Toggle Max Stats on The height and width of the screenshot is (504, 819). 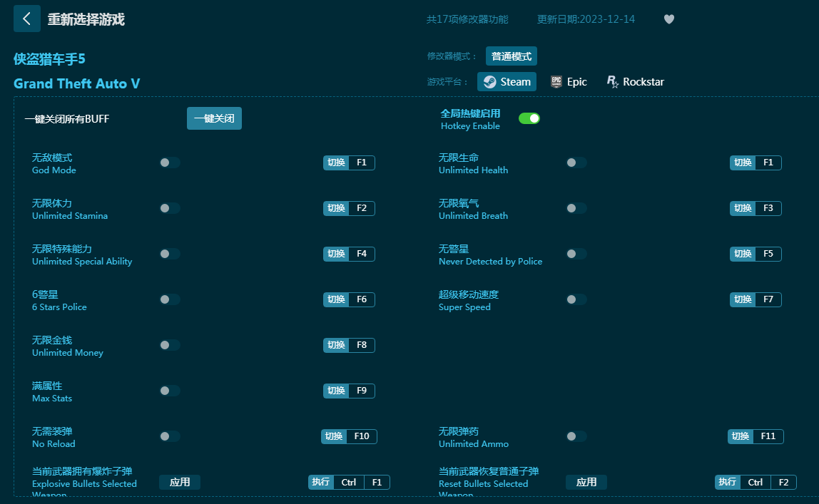pos(170,391)
